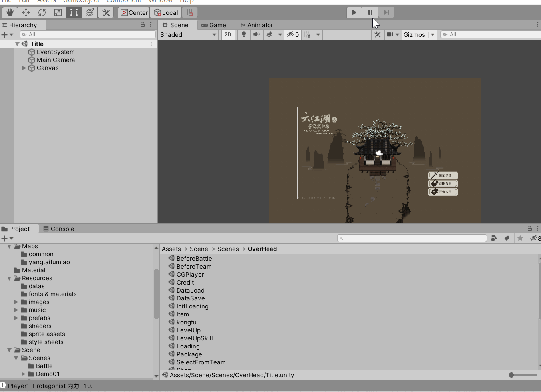Image resolution: width=541 pixels, height=392 pixels.
Task: Collapse the Resources folder
Action: click(x=9, y=278)
